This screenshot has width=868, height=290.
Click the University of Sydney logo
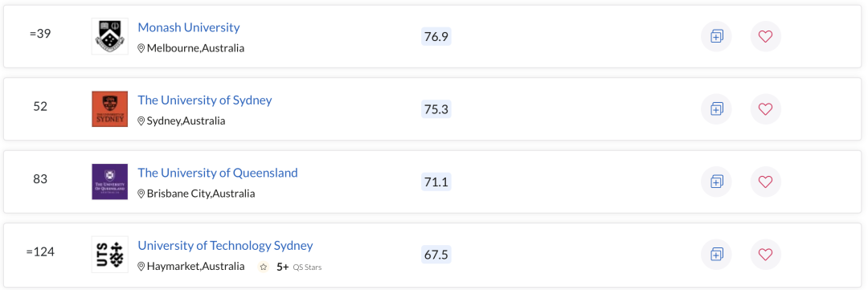tap(109, 109)
